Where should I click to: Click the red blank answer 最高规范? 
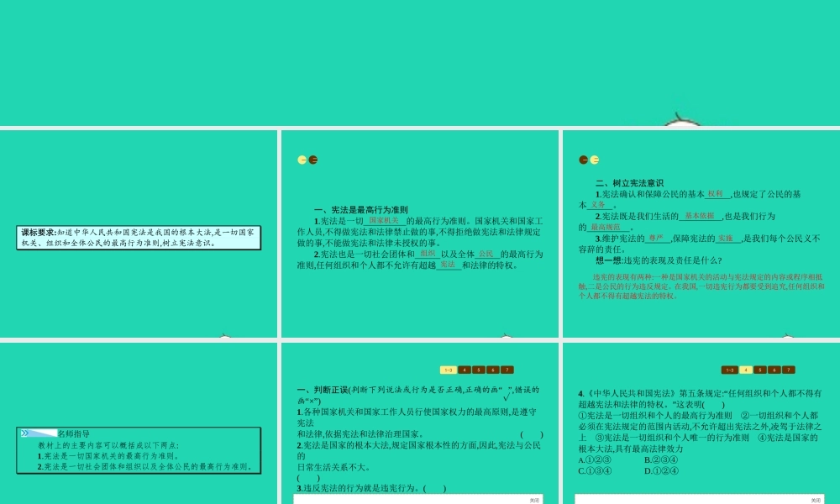[x=606, y=227]
